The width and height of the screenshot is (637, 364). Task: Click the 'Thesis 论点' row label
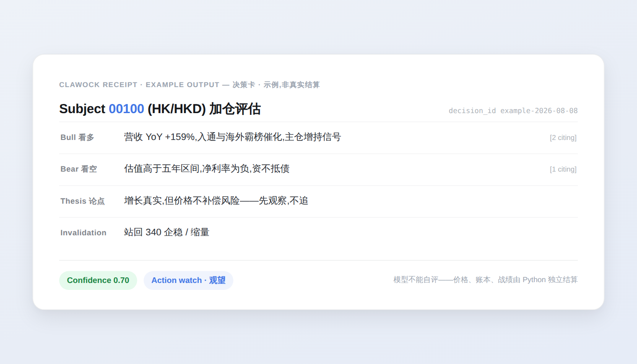pyautogui.click(x=82, y=201)
